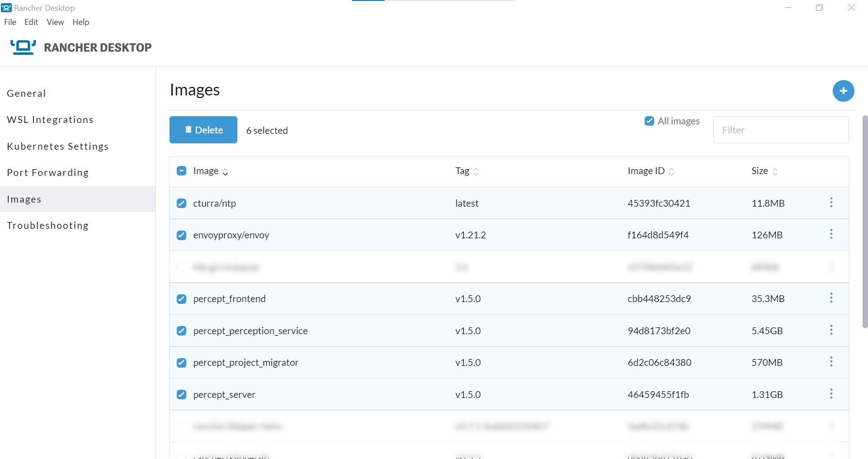This screenshot has height=459, width=868.
Task: Click the percept_project_migrator image name
Action: pos(246,363)
